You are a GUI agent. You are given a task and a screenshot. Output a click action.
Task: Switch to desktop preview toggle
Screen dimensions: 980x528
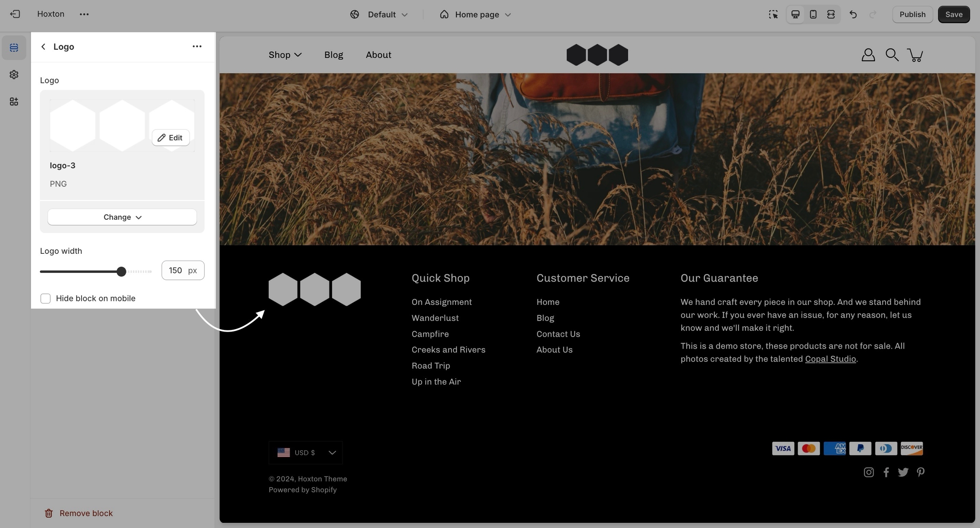point(795,14)
